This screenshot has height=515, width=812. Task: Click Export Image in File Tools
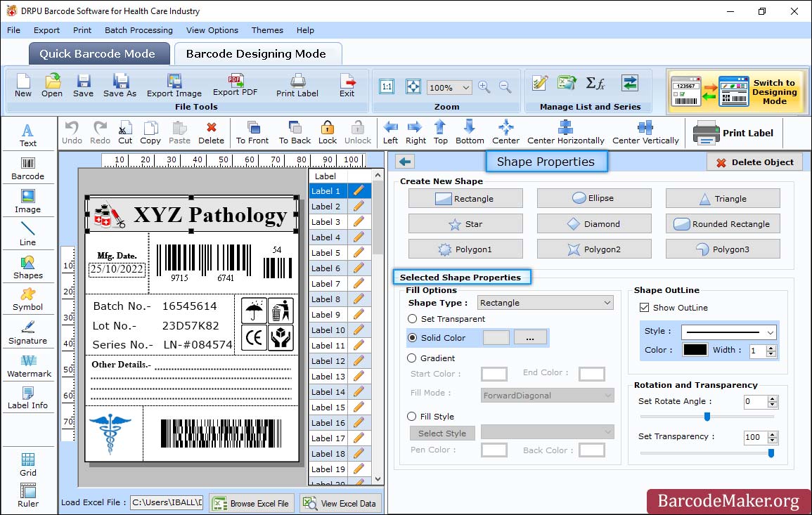[x=174, y=86]
